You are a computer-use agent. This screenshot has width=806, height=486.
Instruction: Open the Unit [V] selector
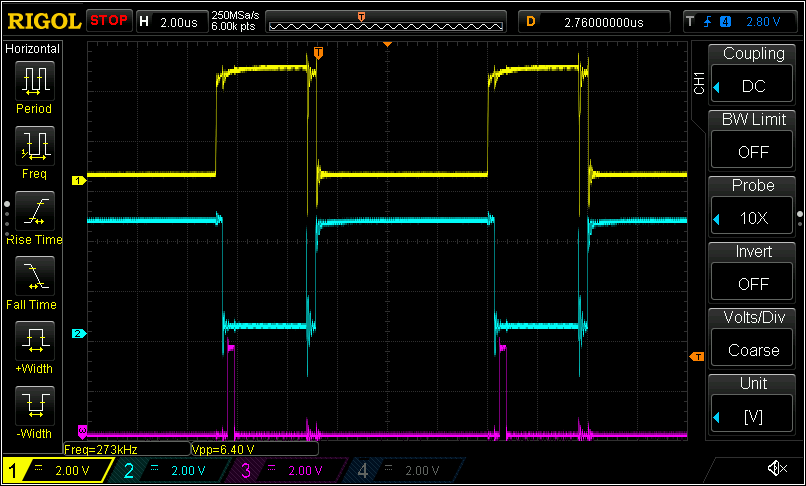(753, 404)
